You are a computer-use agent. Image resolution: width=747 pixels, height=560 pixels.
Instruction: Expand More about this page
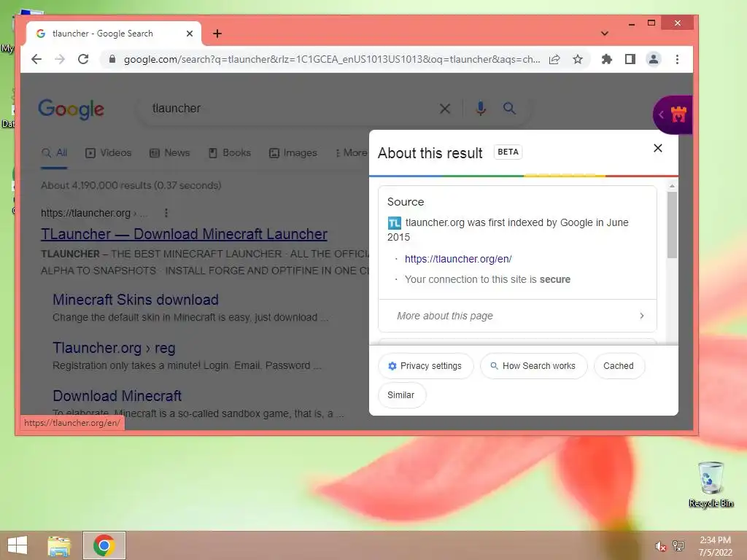point(517,316)
